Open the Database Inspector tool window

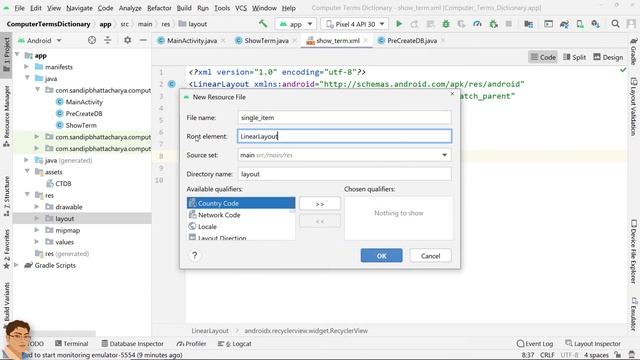click(x=132, y=344)
